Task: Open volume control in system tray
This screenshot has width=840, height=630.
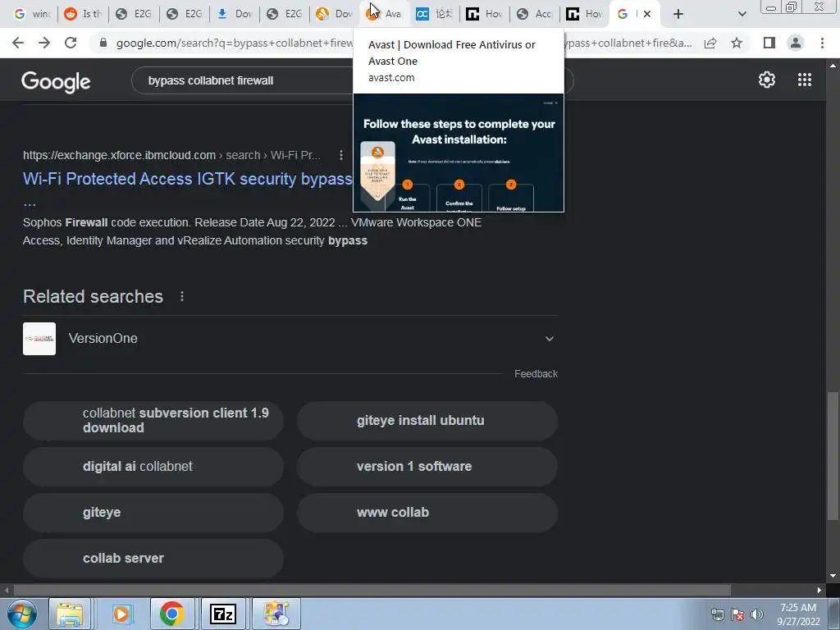Action: click(x=756, y=614)
